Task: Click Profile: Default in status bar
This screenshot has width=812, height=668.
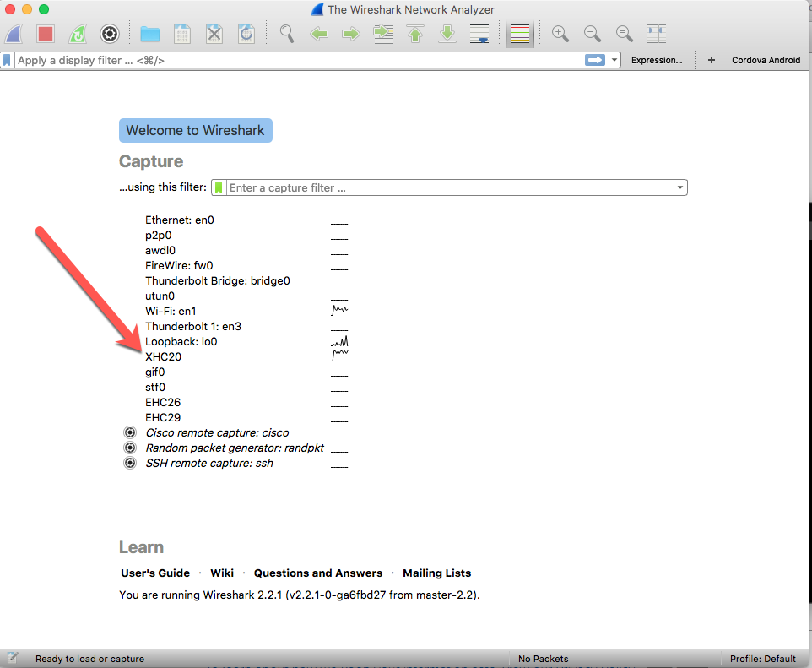Action: pos(763,659)
